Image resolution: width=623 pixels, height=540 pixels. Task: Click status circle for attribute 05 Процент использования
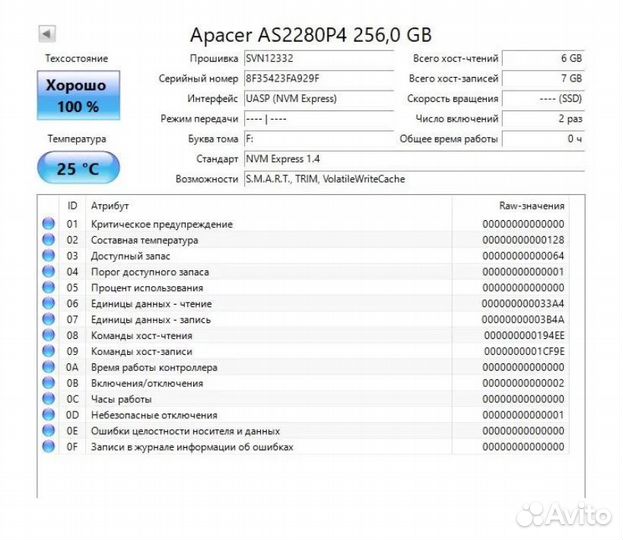point(48,287)
